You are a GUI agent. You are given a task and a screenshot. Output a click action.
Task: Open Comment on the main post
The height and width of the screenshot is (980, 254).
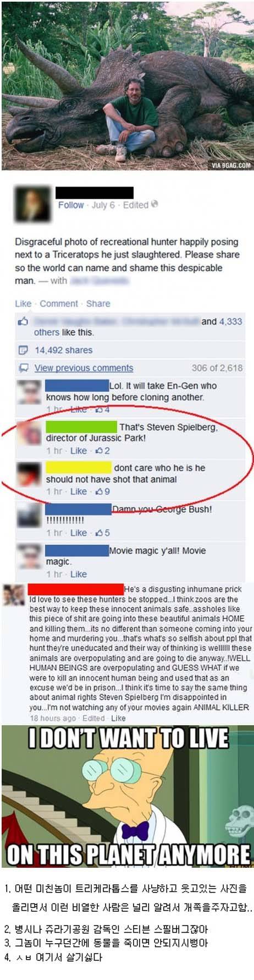pyautogui.click(x=59, y=303)
